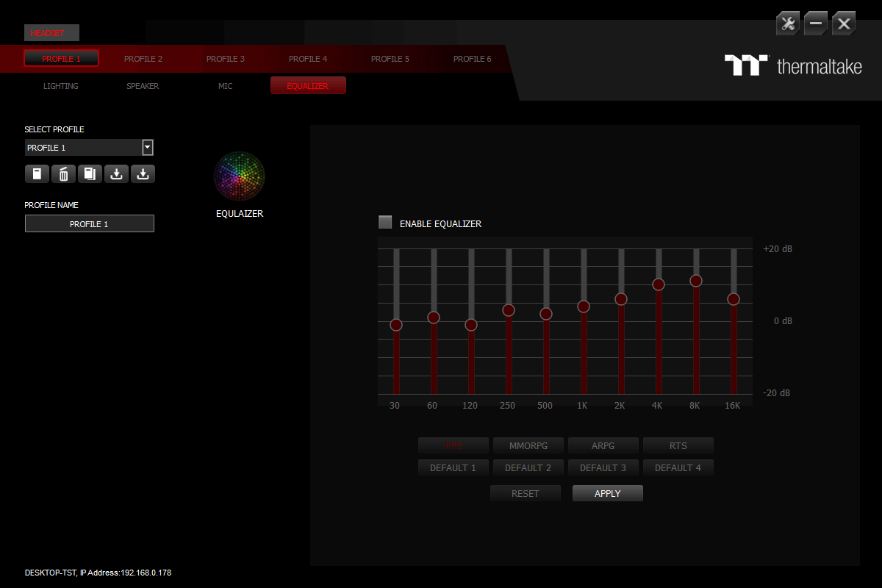Go to the Mic tab
The height and width of the screenshot is (588, 882).
(225, 86)
